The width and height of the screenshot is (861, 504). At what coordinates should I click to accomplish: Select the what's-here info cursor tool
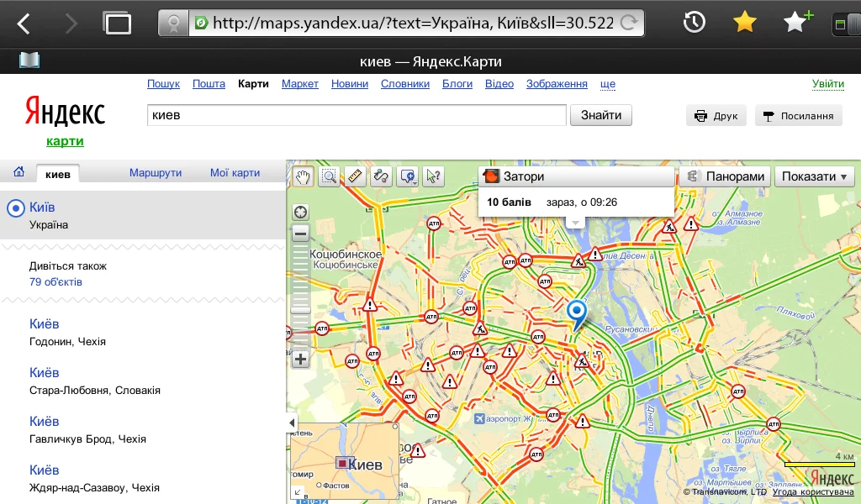[x=433, y=176]
